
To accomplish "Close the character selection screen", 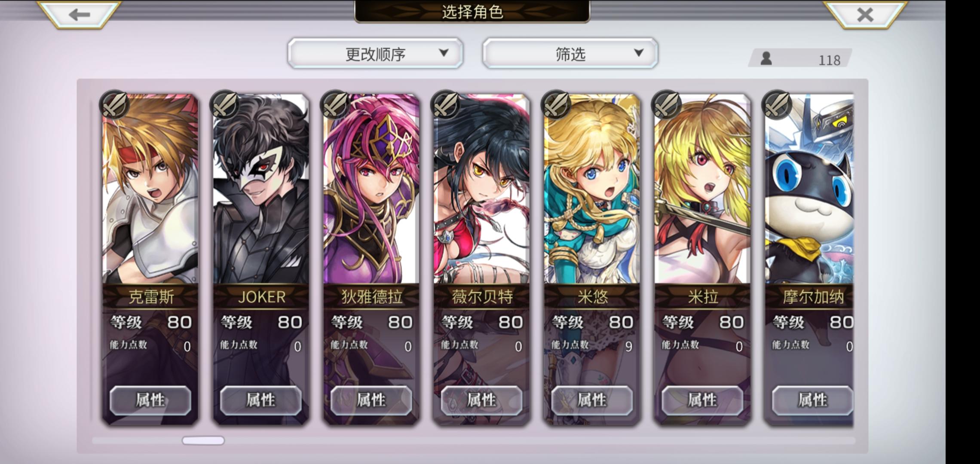I will (x=865, y=14).
